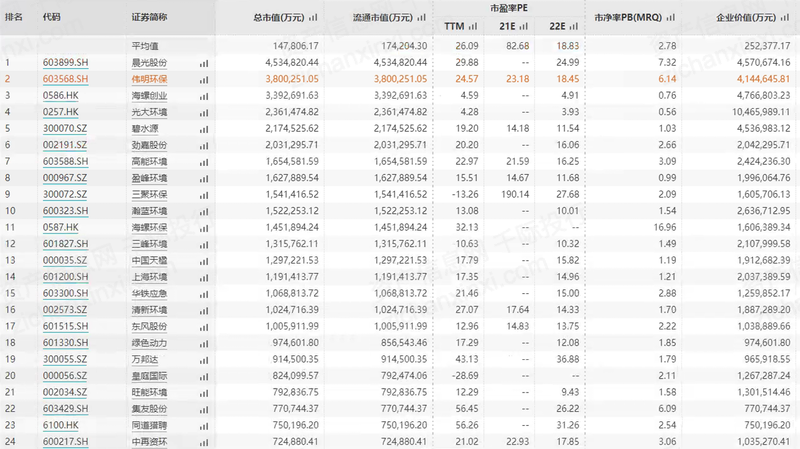Image resolution: width=800 pixels, height=449 pixels.
Task: Click the bar chart icon in 300070.SZ row
Action: (204, 129)
